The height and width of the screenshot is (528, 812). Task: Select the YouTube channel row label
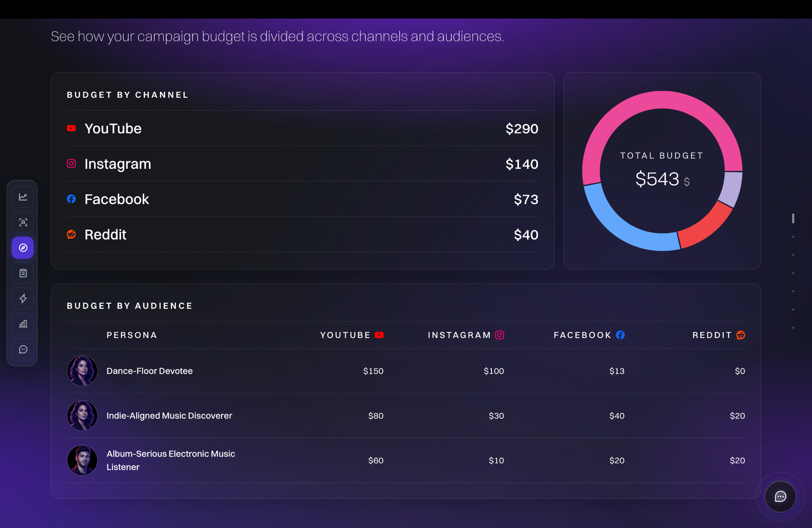113,129
